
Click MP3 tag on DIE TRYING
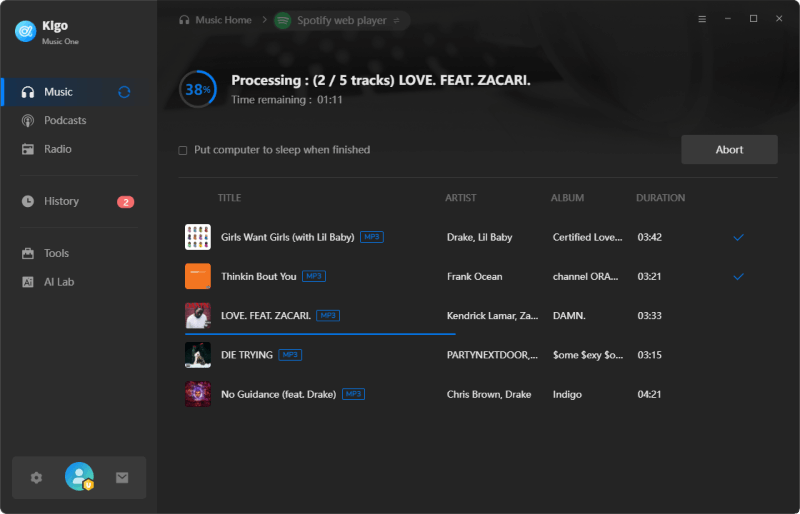point(290,355)
